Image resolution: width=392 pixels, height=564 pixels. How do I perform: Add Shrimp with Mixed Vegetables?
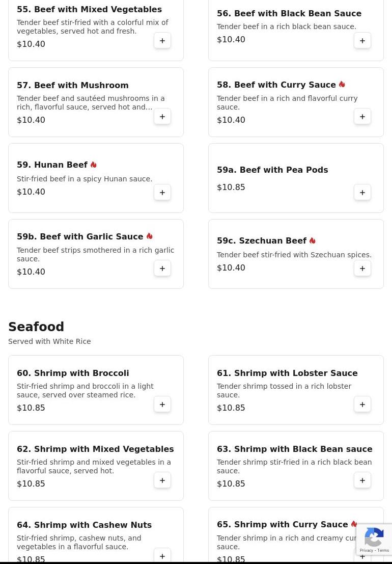click(x=162, y=480)
